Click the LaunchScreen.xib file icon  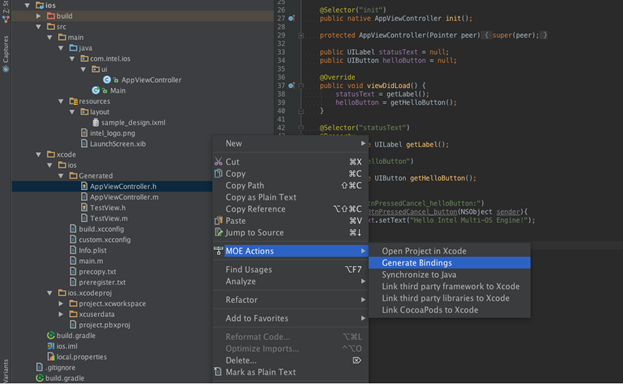click(x=84, y=144)
